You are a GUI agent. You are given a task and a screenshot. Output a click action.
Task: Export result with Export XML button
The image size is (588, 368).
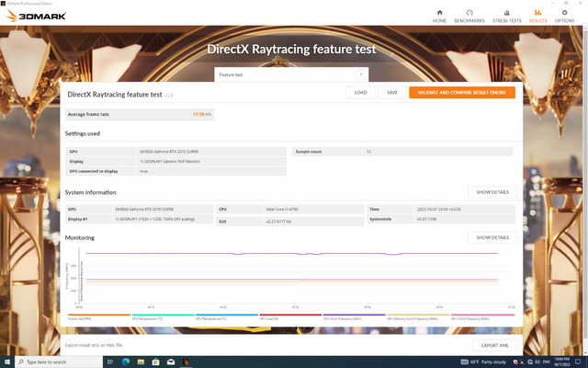[492, 345]
